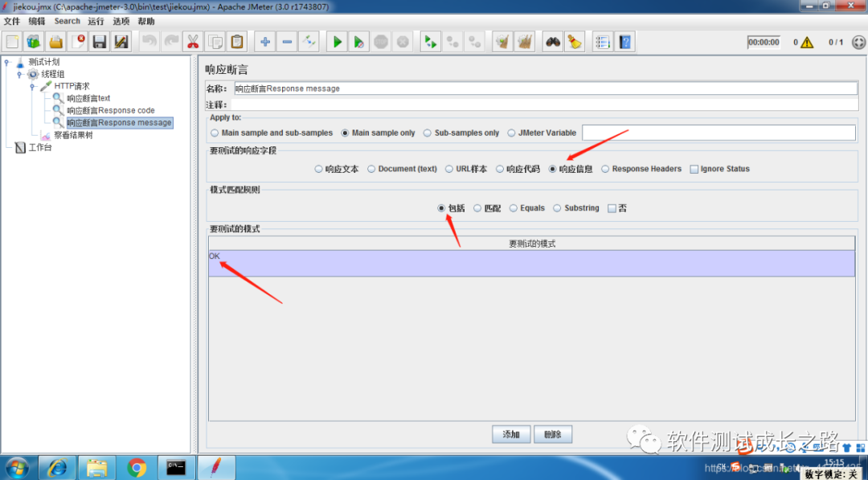Start the test with green play icon
The width and height of the screenshot is (868, 480).
coord(337,42)
